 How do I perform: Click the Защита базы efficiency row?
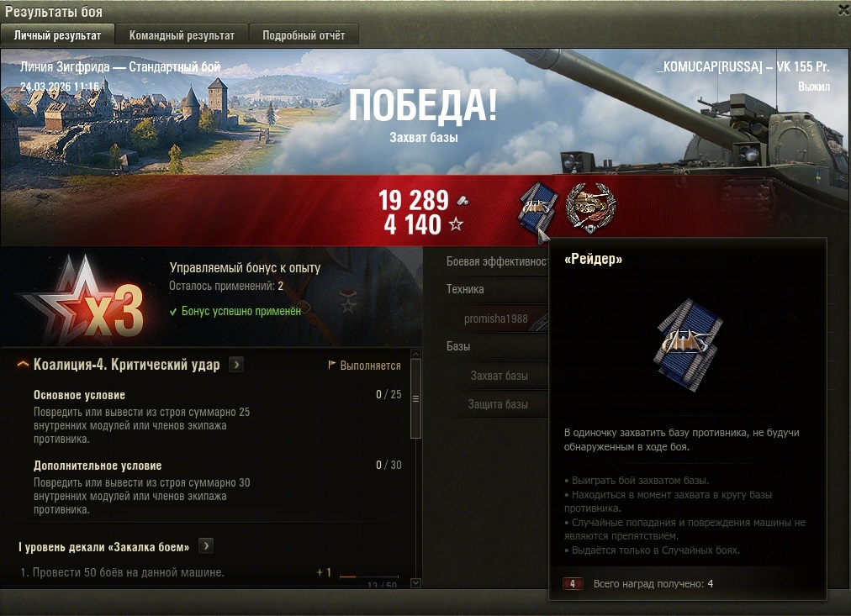coord(498,404)
